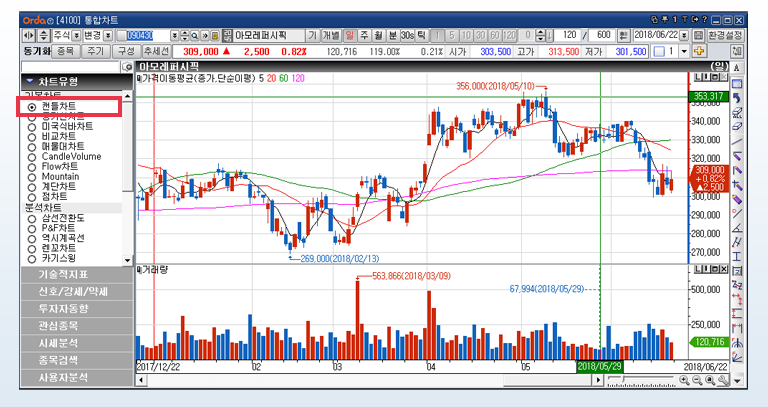Select the 렌꼬차트 radio option
Viewport: 768px width, 407px height.
(x=32, y=248)
